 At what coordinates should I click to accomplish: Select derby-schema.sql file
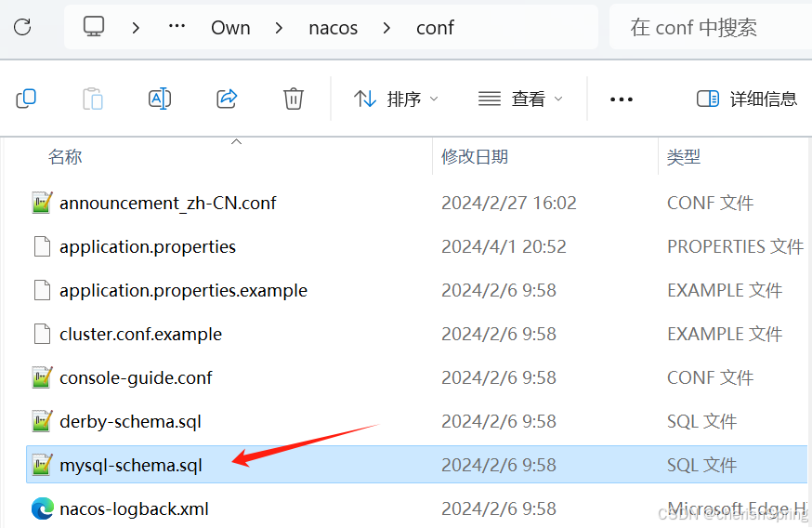pyautogui.click(x=130, y=421)
